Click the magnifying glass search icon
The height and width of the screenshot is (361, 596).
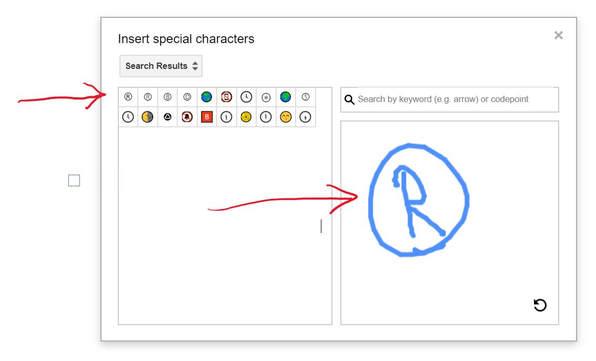pos(349,100)
